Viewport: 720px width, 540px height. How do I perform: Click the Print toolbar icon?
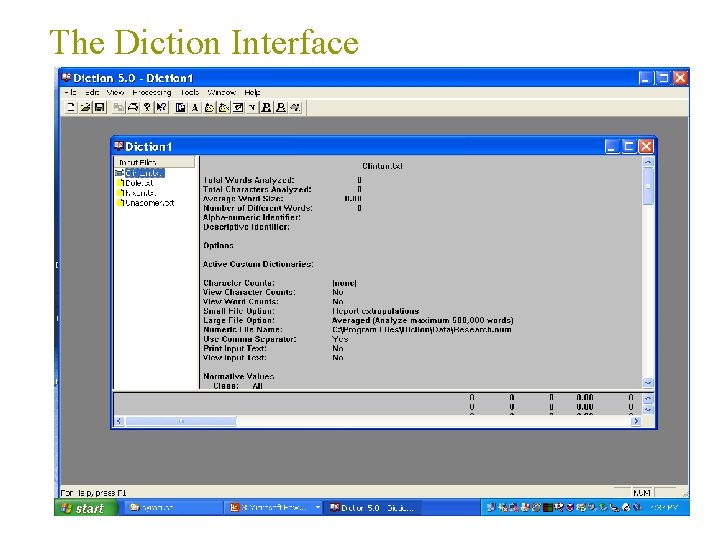(x=133, y=107)
